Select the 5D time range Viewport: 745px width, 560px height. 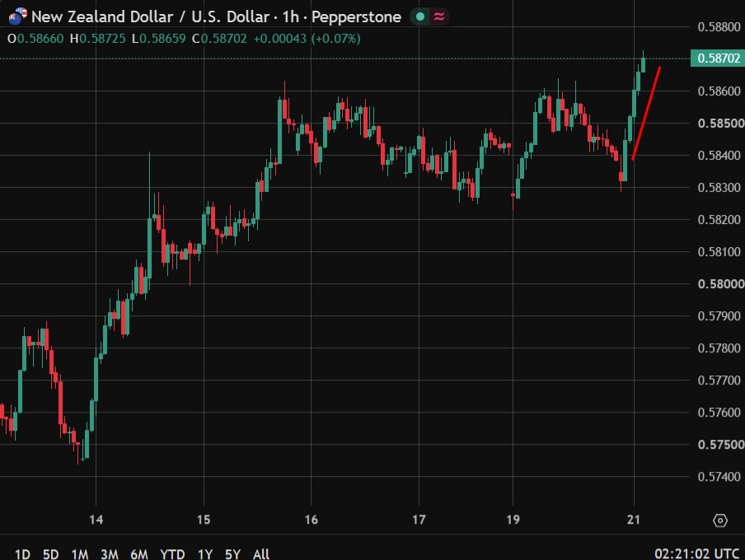click(x=50, y=554)
